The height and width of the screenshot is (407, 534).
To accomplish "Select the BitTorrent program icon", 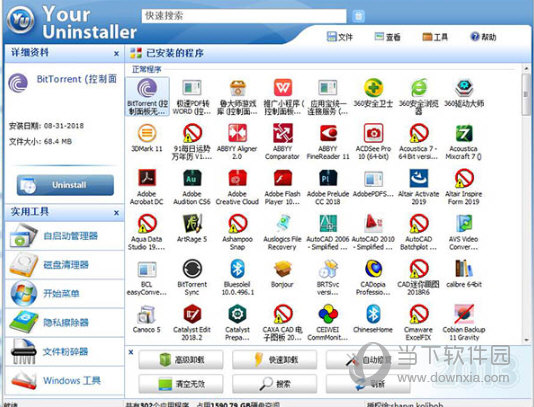I will [x=147, y=88].
